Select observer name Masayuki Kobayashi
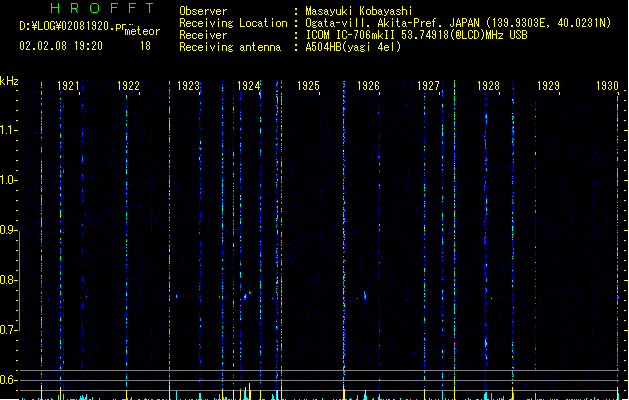Image resolution: width=629 pixels, height=400 pixels. [x=359, y=11]
